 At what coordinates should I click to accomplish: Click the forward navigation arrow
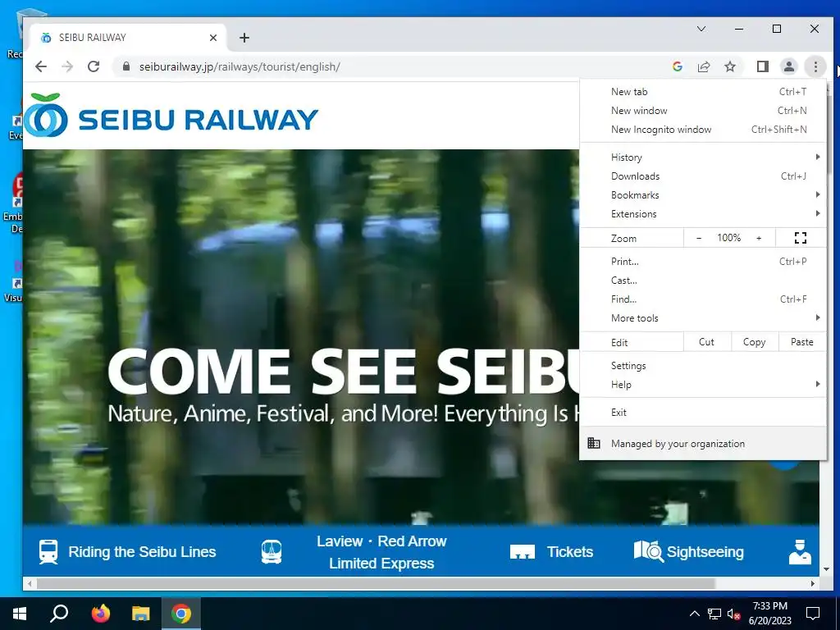click(x=67, y=66)
